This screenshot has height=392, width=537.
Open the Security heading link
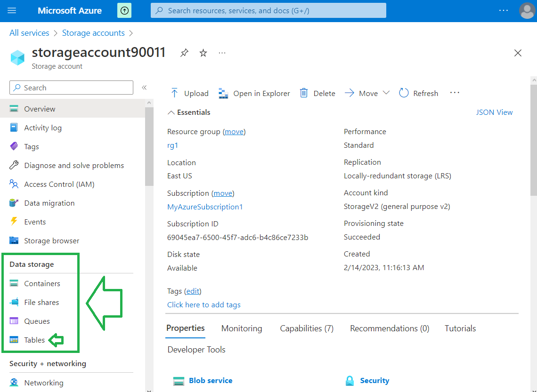pyautogui.click(x=374, y=380)
